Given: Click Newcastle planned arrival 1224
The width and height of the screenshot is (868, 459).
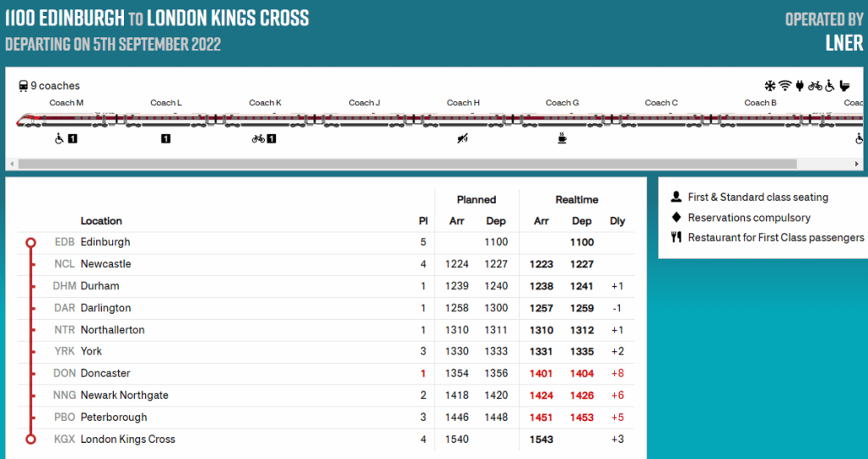Looking at the screenshot, I should (x=457, y=264).
